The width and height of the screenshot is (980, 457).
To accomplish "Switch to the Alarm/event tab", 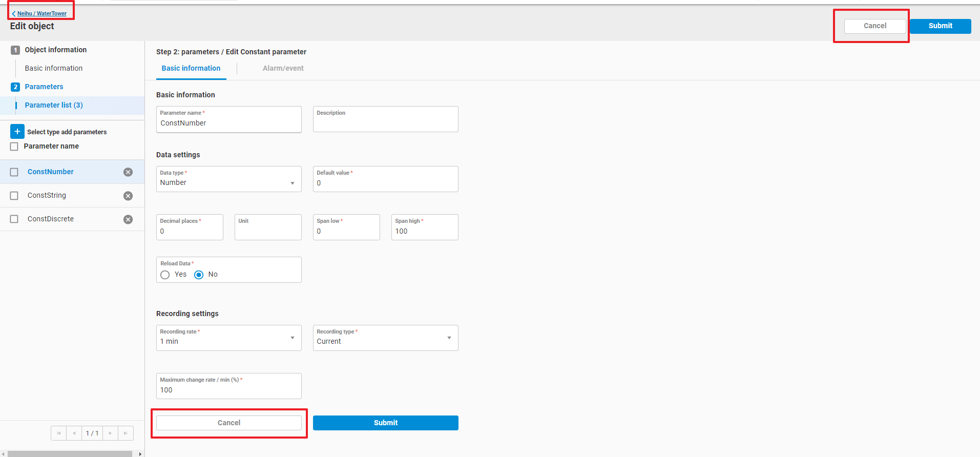I will coord(283,68).
